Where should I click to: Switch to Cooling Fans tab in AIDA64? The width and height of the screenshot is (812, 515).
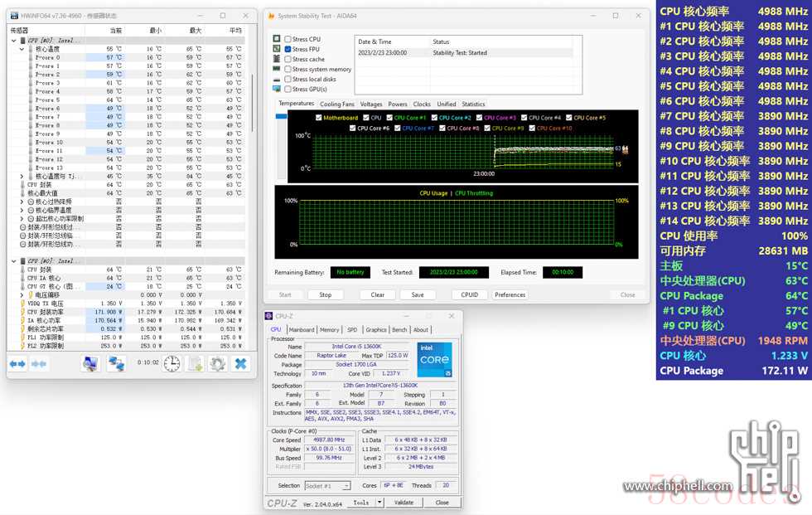click(x=337, y=104)
